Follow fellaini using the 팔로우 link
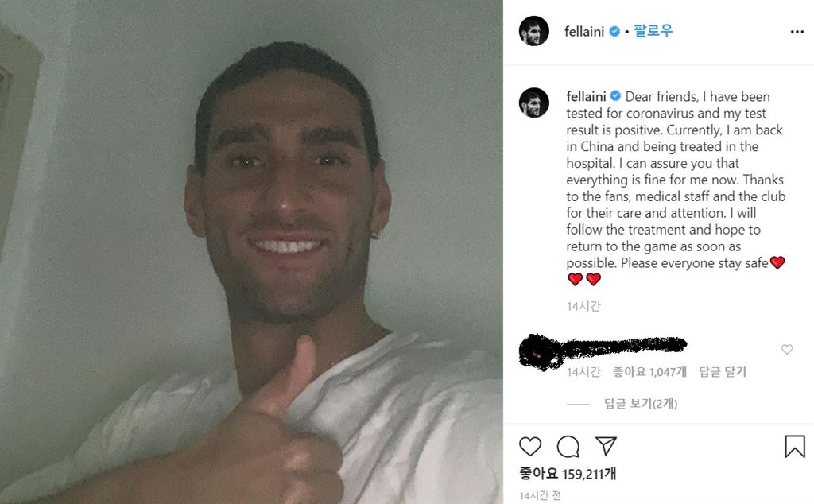Screen dimensions: 814x504 [653, 31]
